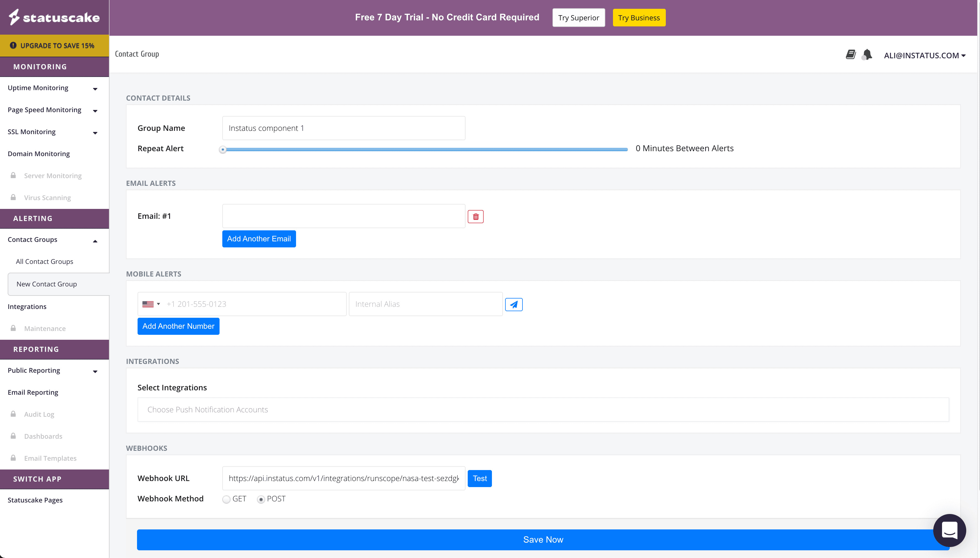Open the ALI@INSTATUS.COM account dropdown

[x=924, y=56]
